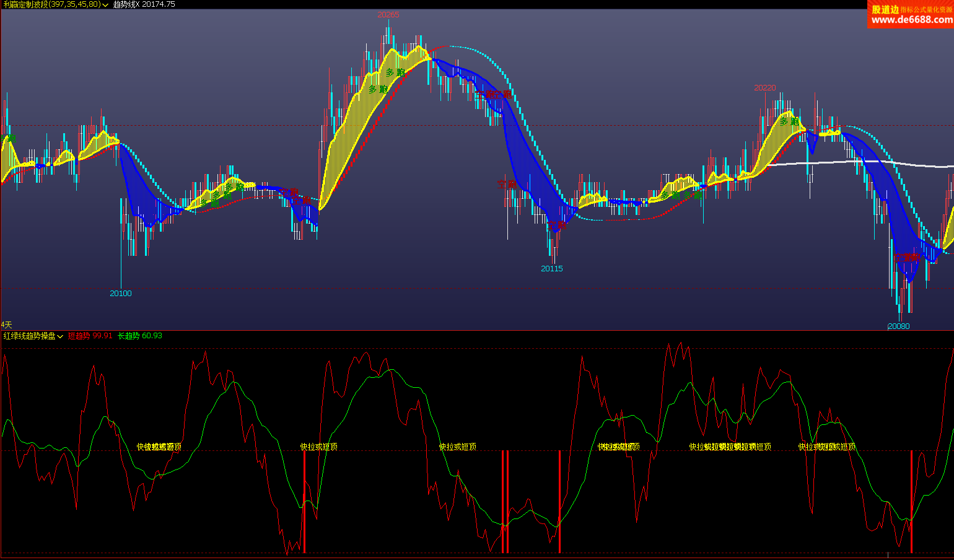The image size is (954, 560).
Task: Click the 空跑 signal below the 20220 peak
Action: tap(906, 257)
